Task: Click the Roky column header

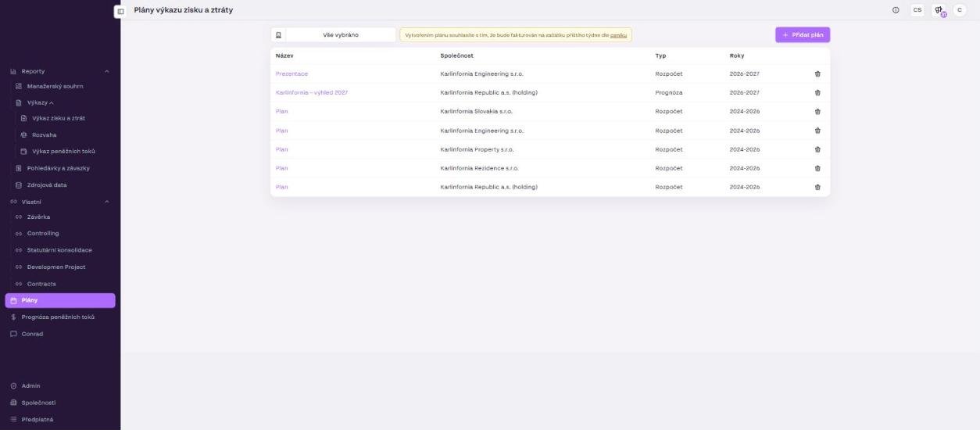Action: (737, 56)
